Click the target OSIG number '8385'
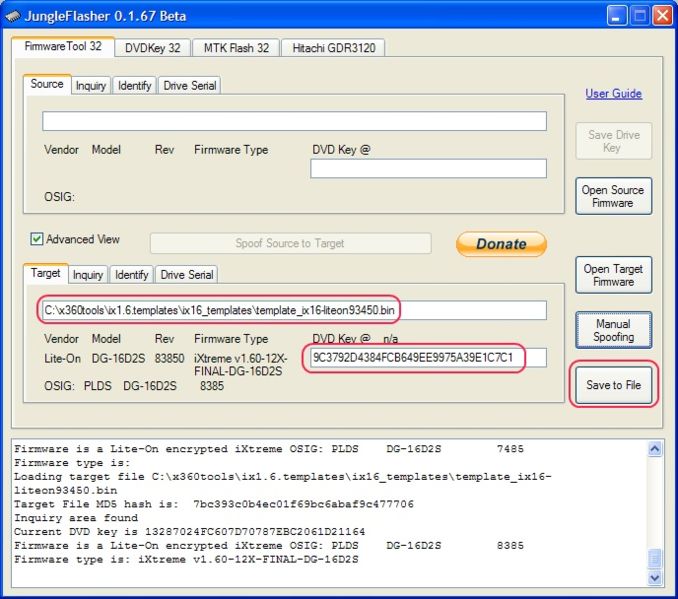 [x=212, y=386]
